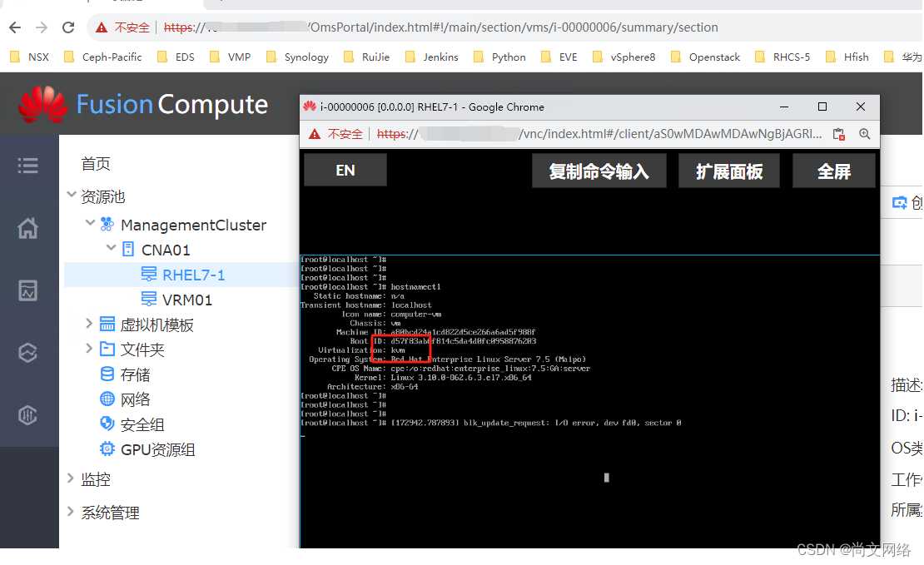This screenshot has width=924, height=565.
Task: Open the EVE bookmark
Action: pos(559,57)
